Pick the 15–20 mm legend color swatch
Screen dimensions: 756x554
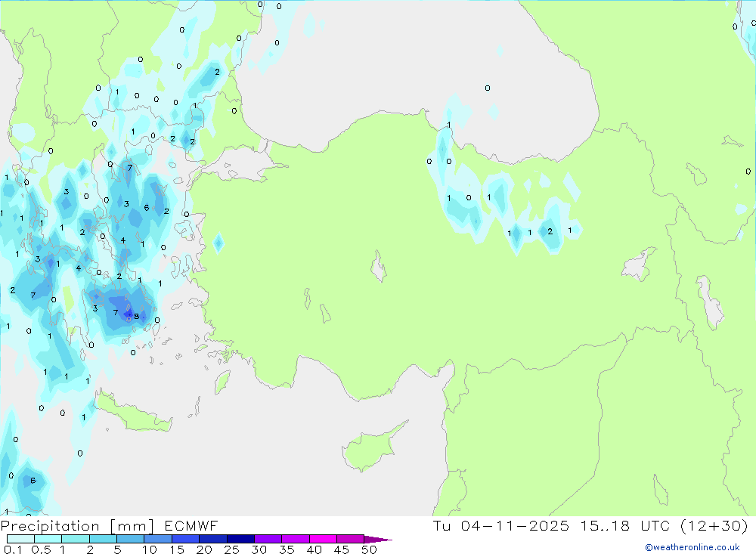point(185,539)
